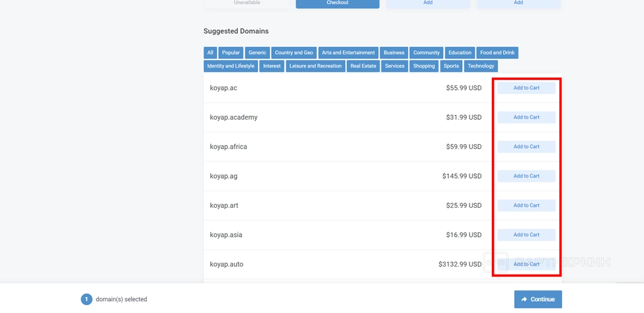Add koyap.ac to cart
This screenshot has width=644, height=313.
(526, 88)
